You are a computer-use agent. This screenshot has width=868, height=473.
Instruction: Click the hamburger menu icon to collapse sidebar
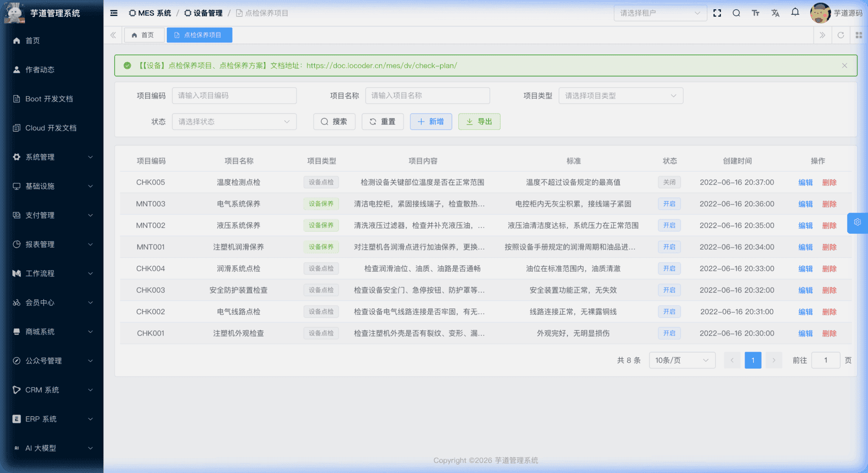(x=114, y=13)
